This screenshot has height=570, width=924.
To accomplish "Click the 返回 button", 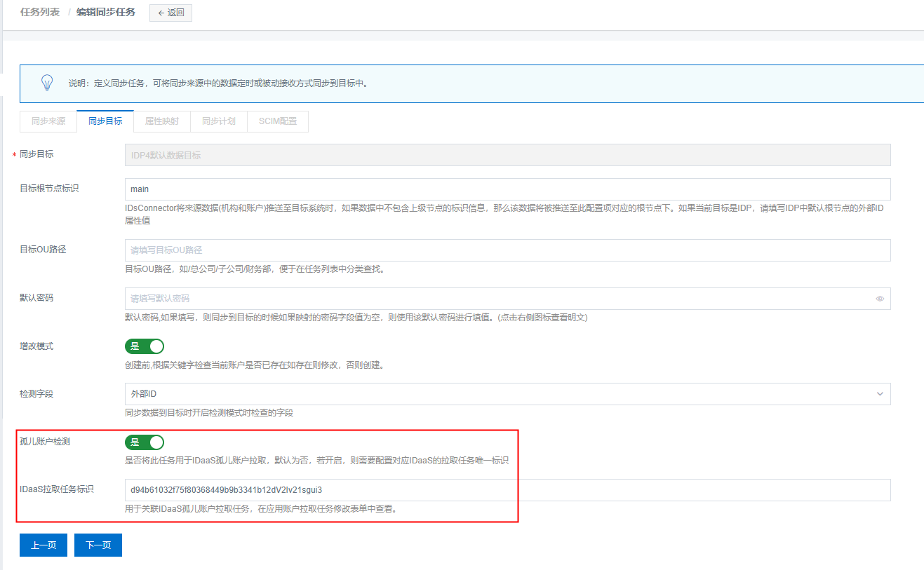I will point(170,13).
